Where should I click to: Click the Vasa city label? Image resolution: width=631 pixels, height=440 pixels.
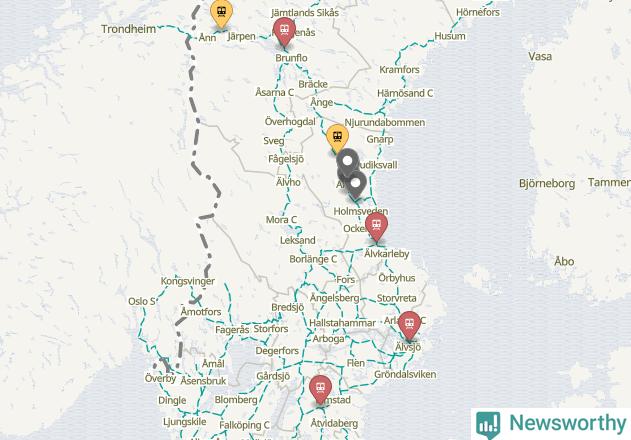point(540,56)
